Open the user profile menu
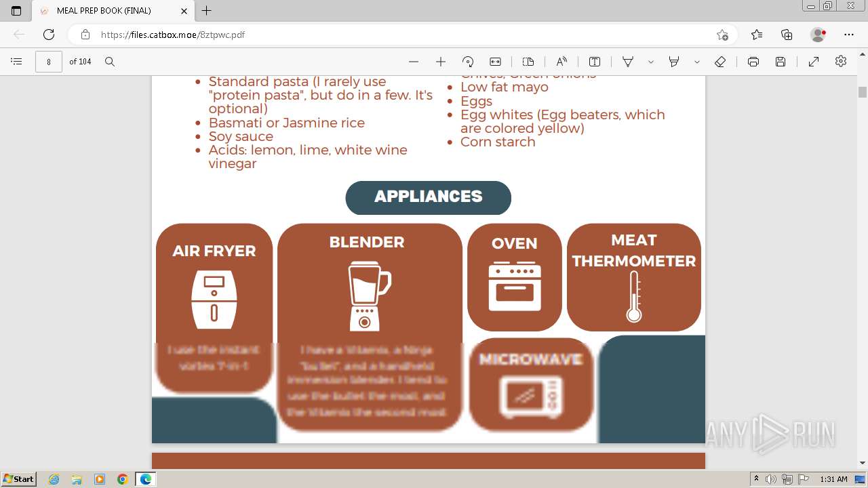Screen dimensions: 868x488 coord(818,35)
